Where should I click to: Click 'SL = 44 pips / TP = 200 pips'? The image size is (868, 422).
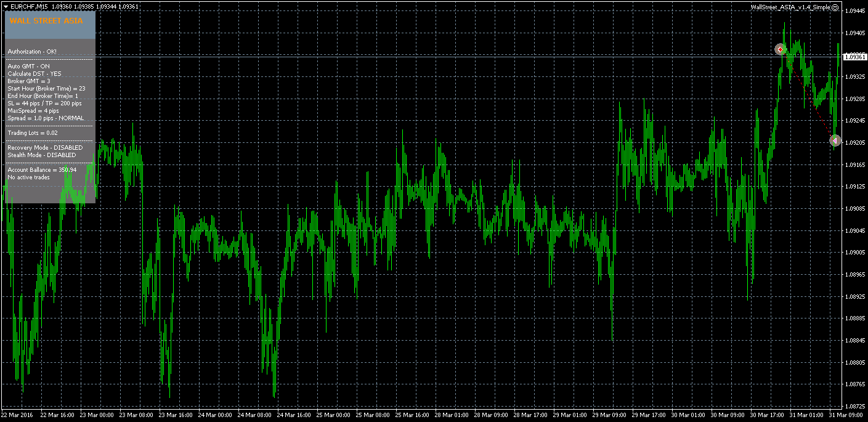(x=44, y=103)
